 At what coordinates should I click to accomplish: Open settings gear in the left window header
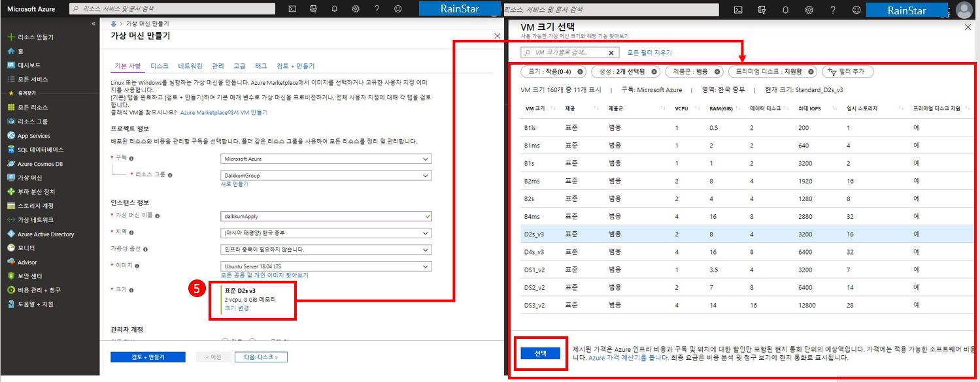click(x=356, y=10)
